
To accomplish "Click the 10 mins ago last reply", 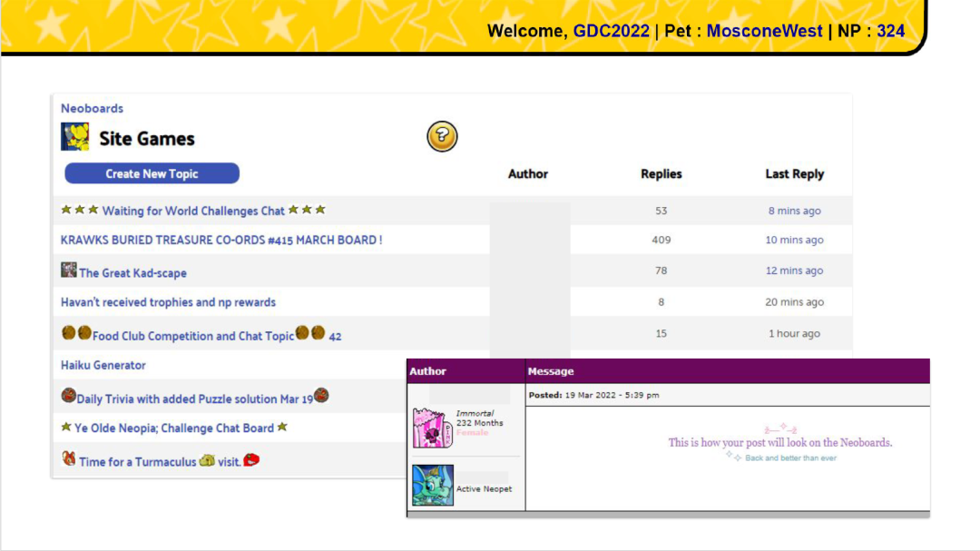I will click(794, 240).
